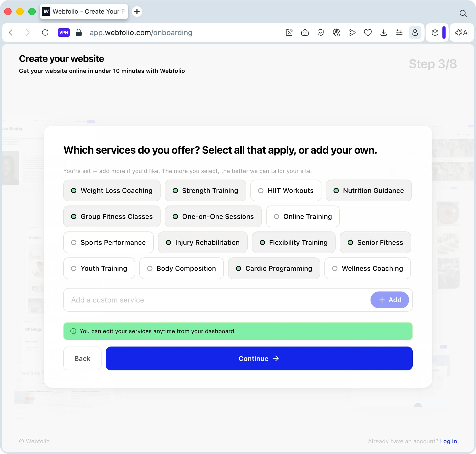The image size is (476, 454).
Task: Open the user profile icon
Action: pyautogui.click(x=415, y=33)
